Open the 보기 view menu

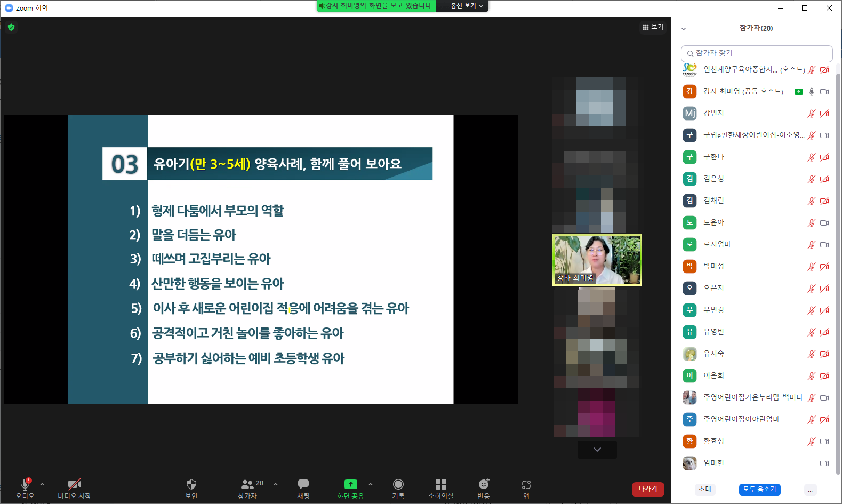tap(653, 27)
